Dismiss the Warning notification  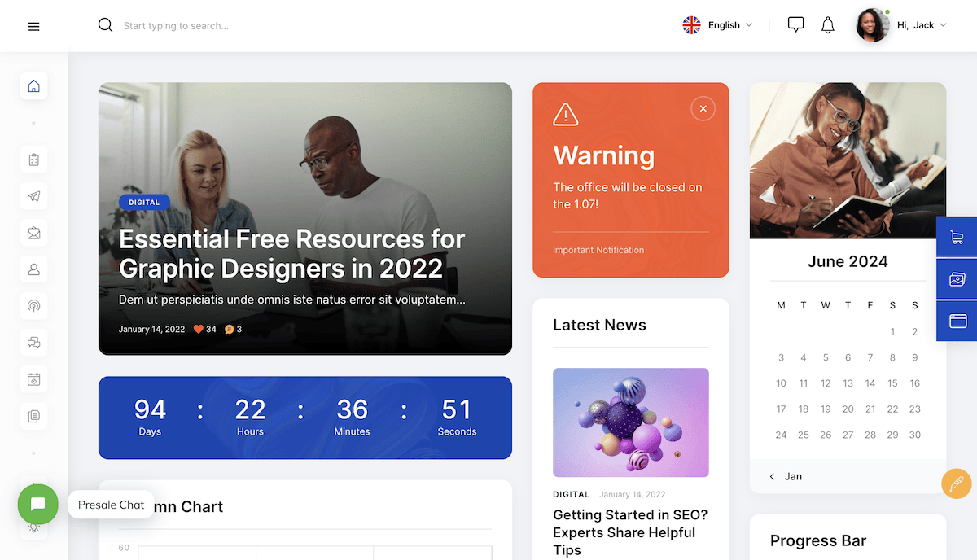tap(703, 108)
